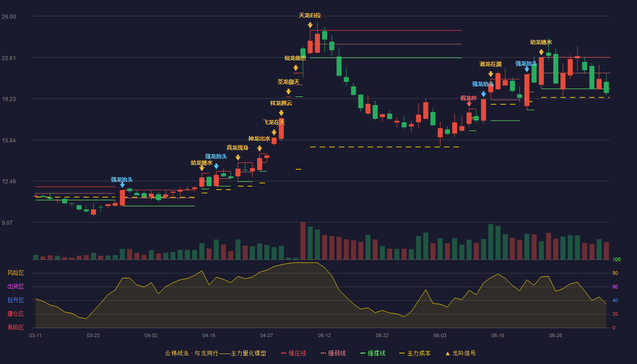The width and height of the screenshot is (637, 364).
Task: Click the 潜龙在渊 signal arrow
Action: pyautogui.click(x=490, y=74)
